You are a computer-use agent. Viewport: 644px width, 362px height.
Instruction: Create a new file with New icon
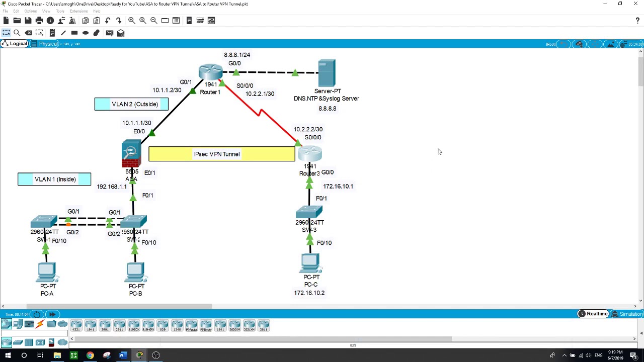(x=6, y=21)
